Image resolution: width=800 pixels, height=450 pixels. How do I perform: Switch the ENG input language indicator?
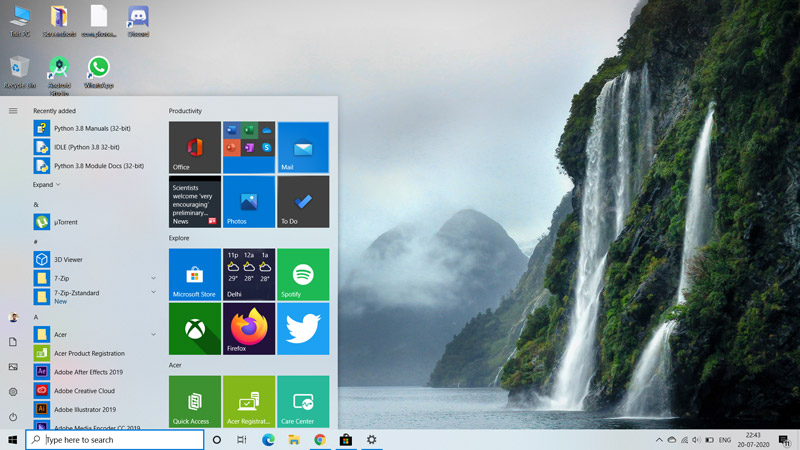tap(725, 440)
